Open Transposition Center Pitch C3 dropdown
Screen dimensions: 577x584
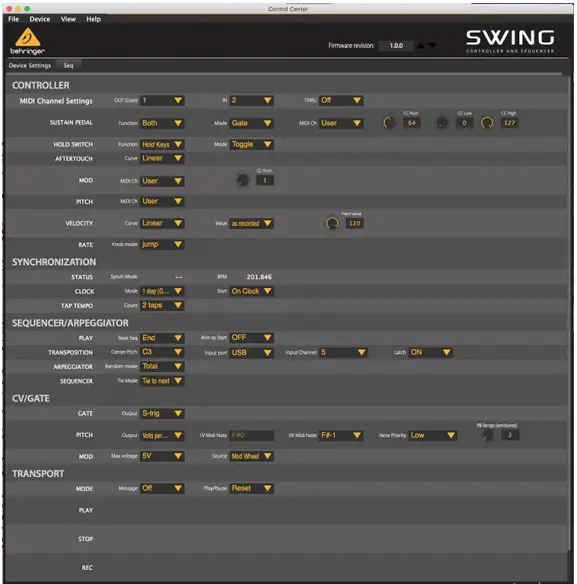(x=162, y=352)
